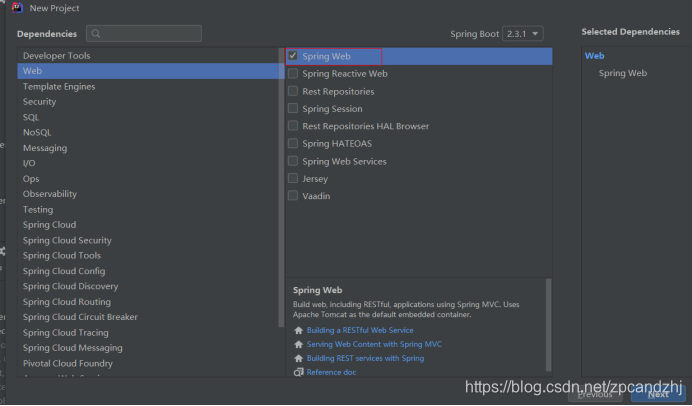Click the IntelliJ IDEA logo icon
This screenshot has height=406, width=692.
tap(17, 8)
